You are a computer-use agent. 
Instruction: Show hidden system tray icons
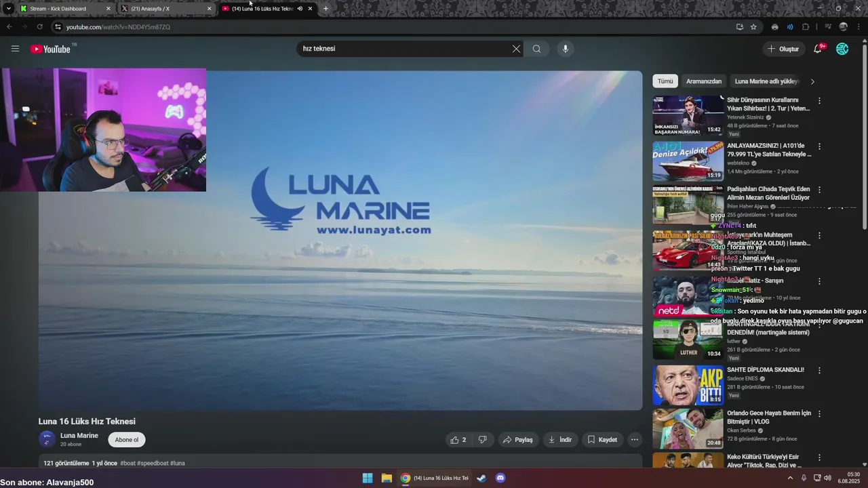790,478
